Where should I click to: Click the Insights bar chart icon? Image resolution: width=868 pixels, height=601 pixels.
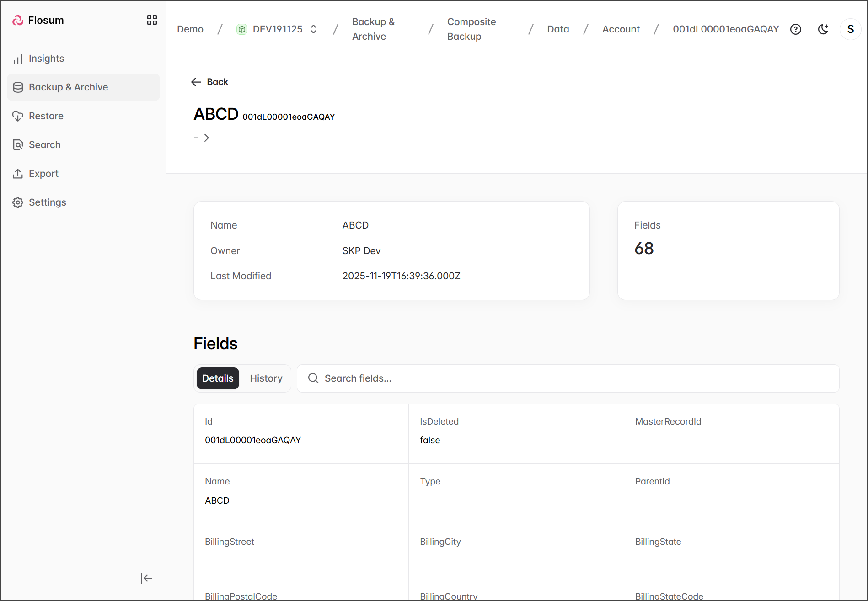click(x=18, y=59)
